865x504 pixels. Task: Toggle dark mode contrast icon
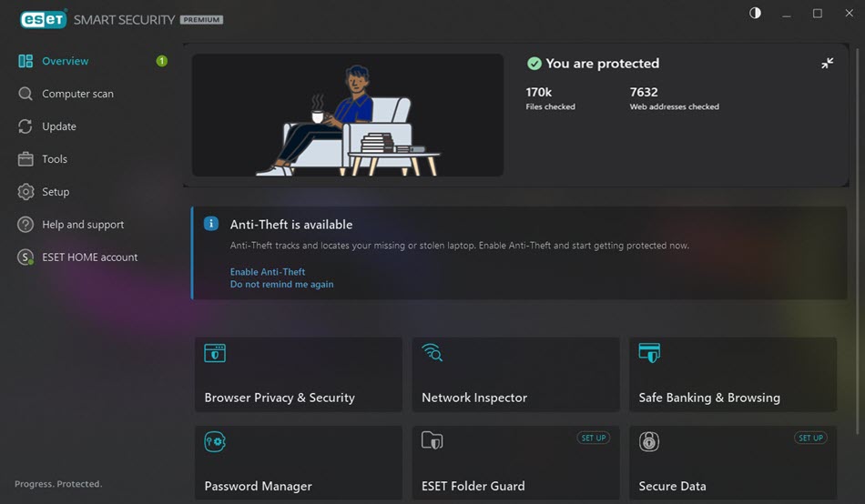(755, 14)
